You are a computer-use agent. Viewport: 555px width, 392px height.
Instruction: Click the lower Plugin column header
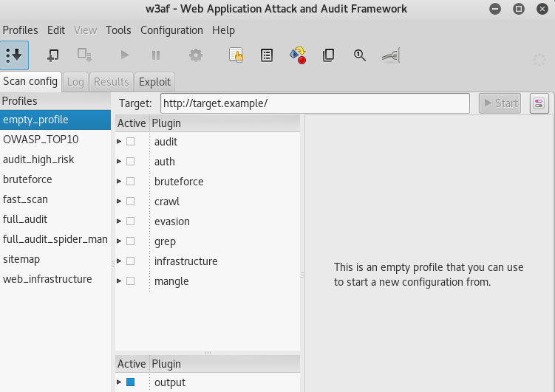point(225,364)
